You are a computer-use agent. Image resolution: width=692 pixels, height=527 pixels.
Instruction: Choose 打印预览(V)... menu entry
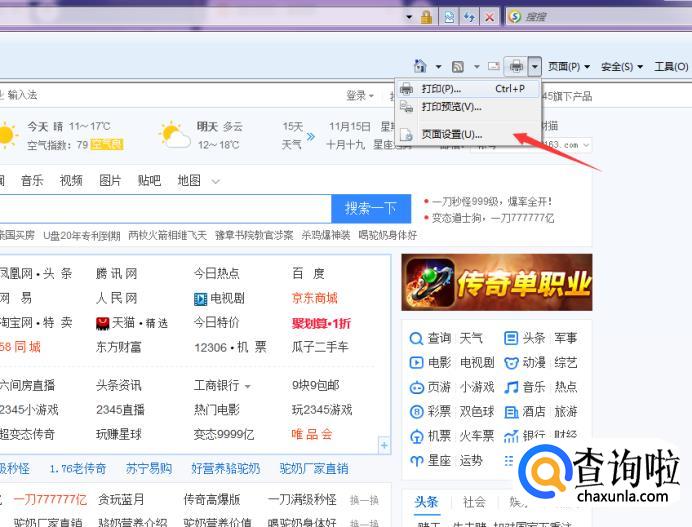tap(467, 107)
